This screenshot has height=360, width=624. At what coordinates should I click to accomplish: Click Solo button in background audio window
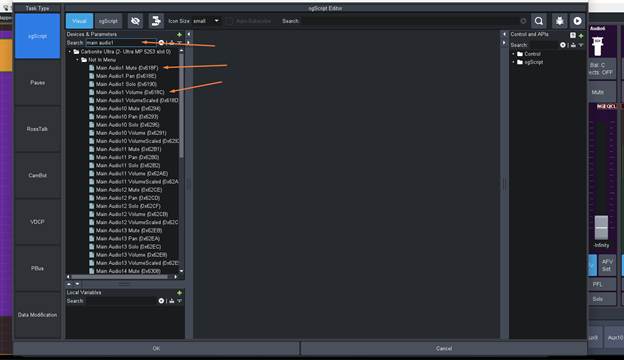pyautogui.click(x=602, y=299)
